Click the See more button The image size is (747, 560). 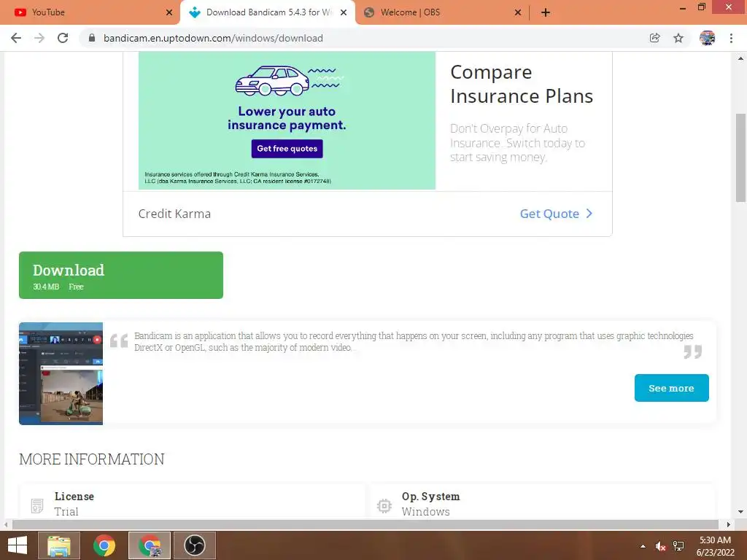tap(671, 388)
